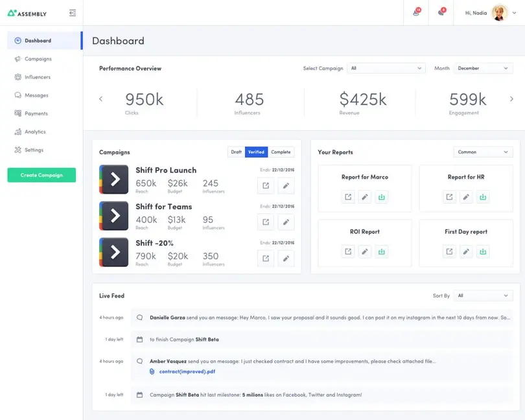Open the Common reports dropdown
The height and width of the screenshot is (420, 525).
tap(483, 152)
